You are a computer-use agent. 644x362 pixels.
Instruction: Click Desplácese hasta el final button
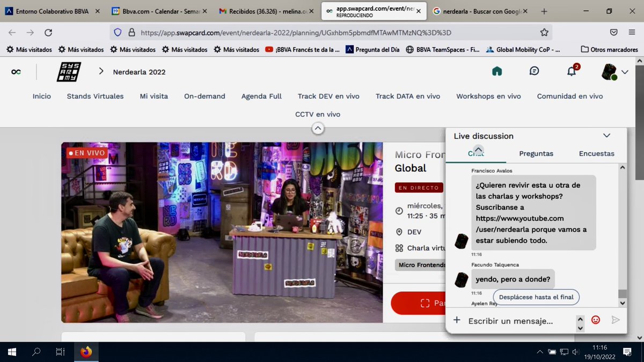coord(536,297)
